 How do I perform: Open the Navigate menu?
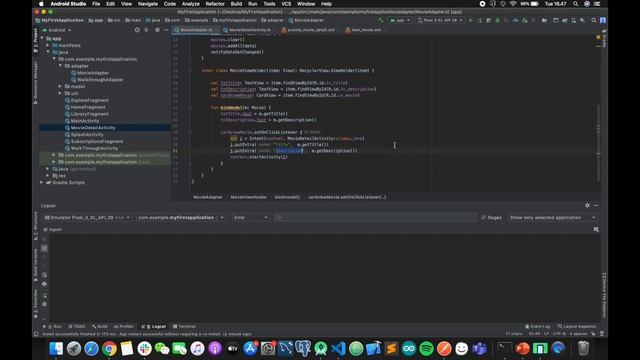[148, 4]
